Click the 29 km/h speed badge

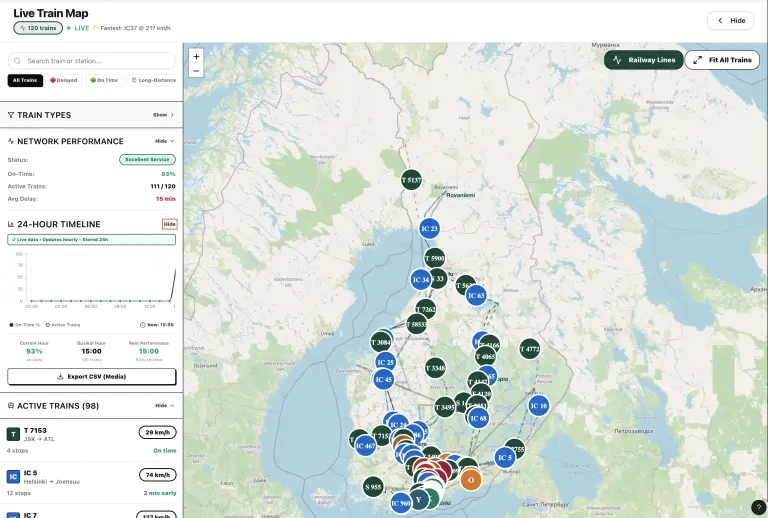(158, 432)
